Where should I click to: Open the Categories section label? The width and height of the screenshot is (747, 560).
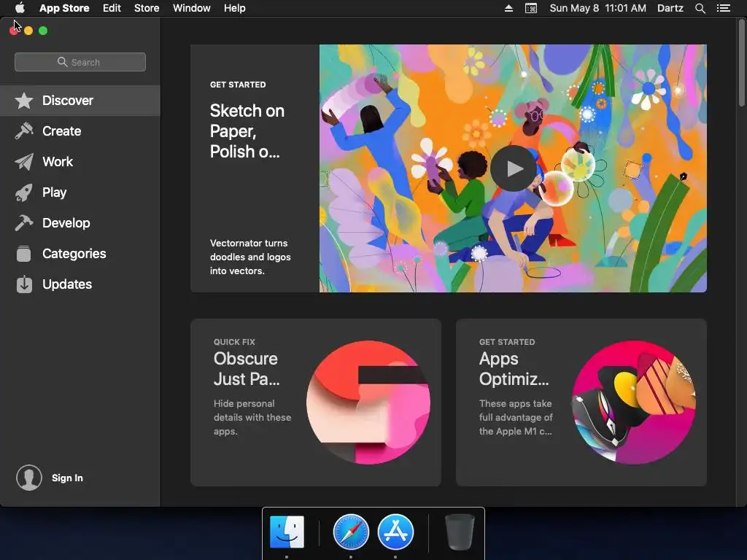(74, 253)
